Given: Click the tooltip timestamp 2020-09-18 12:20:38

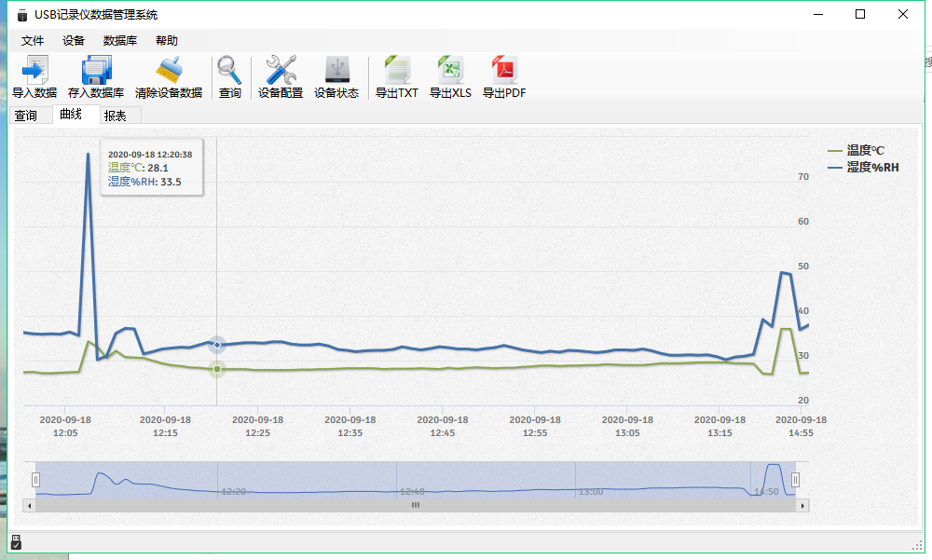Looking at the screenshot, I should pos(150,155).
